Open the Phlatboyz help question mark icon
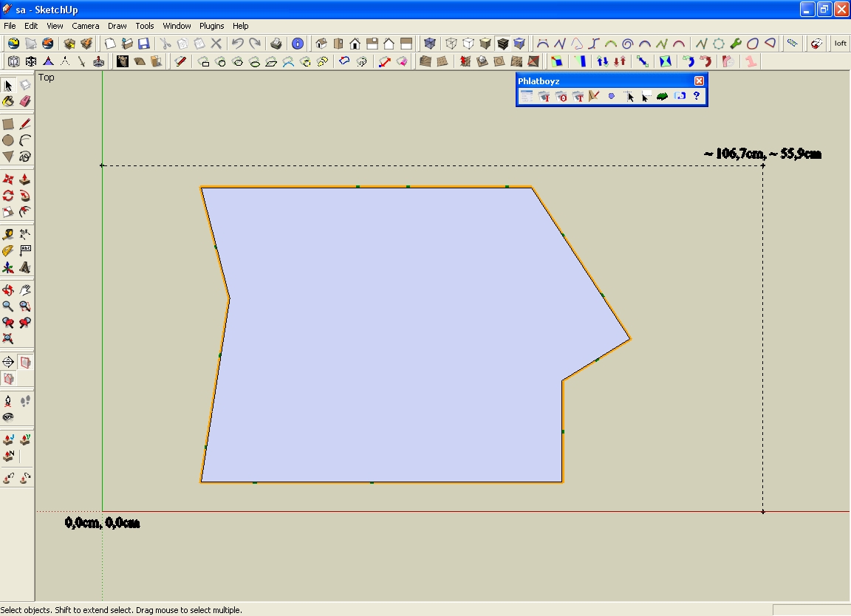 click(x=696, y=96)
